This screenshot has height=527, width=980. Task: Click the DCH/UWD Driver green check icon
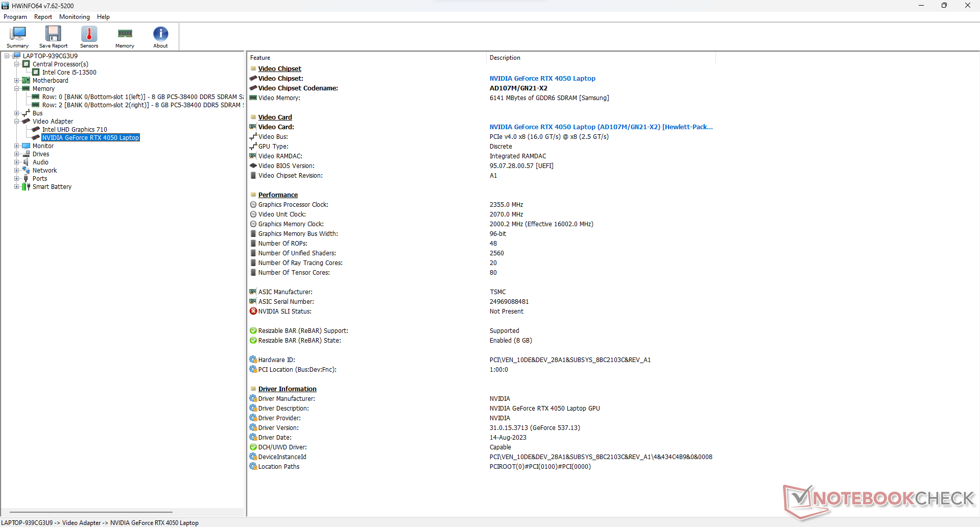click(x=253, y=447)
